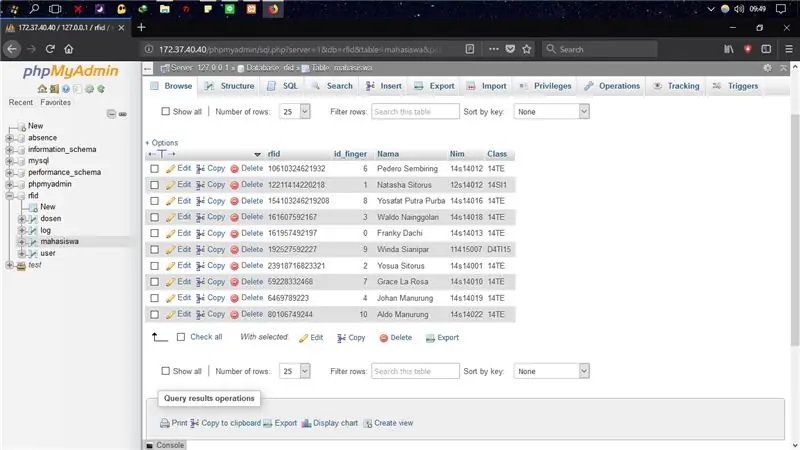The image size is (800, 450).
Task: Open the Favorites list in sidebar
Action: tap(55, 103)
